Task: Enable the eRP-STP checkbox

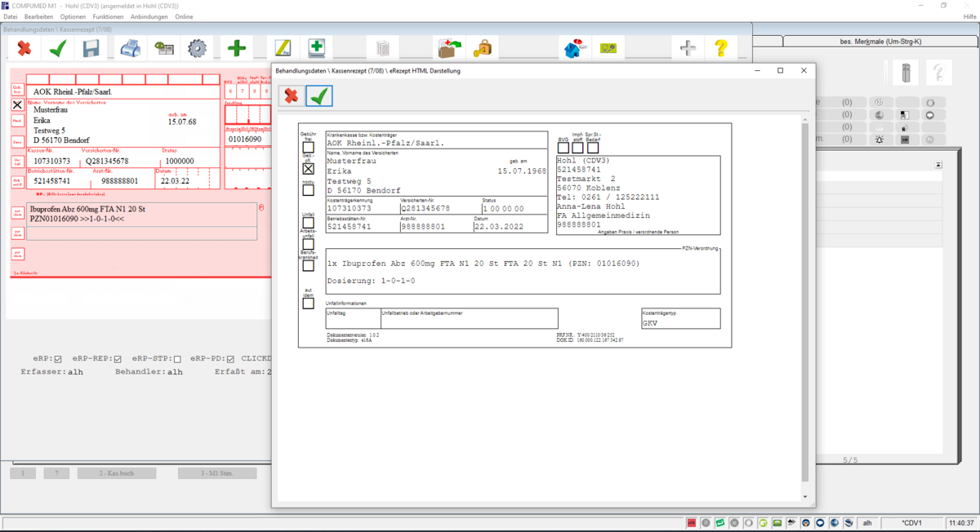Action: (177, 359)
